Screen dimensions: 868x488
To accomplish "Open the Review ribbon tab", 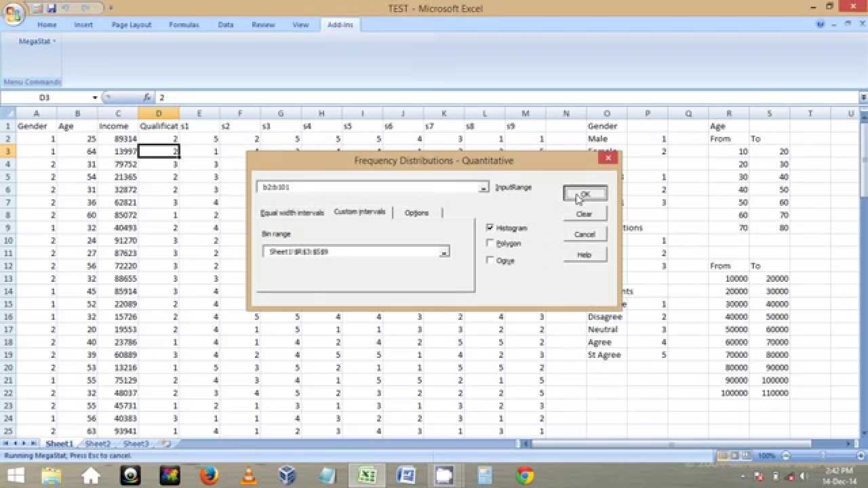I will (263, 24).
